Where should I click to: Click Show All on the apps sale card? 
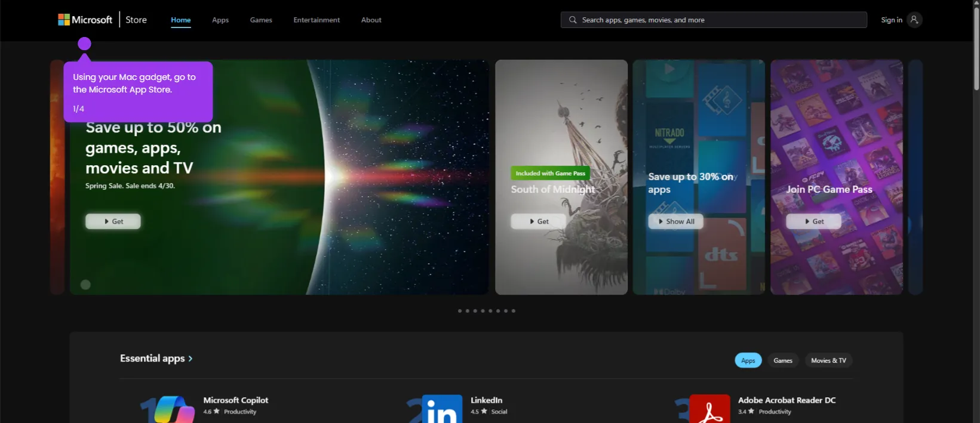pyautogui.click(x=676, y=221)
